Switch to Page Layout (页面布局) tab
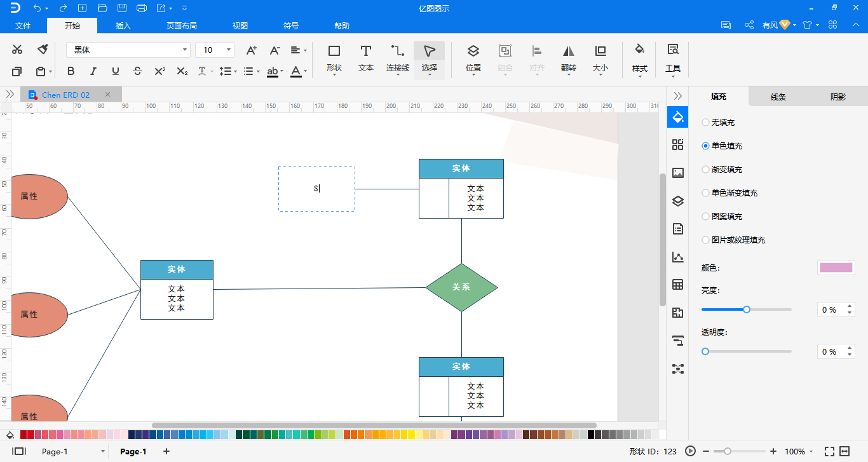This screenshot has width=868, height=462. (x=182, y=25)
